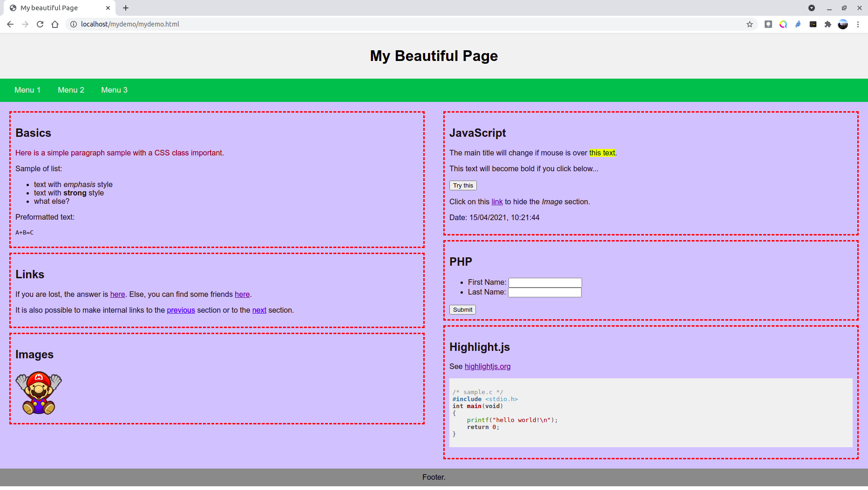This screenshot has height=490, width=868.
Task: Open a new tab with plus icon
Action: point(126,8)
